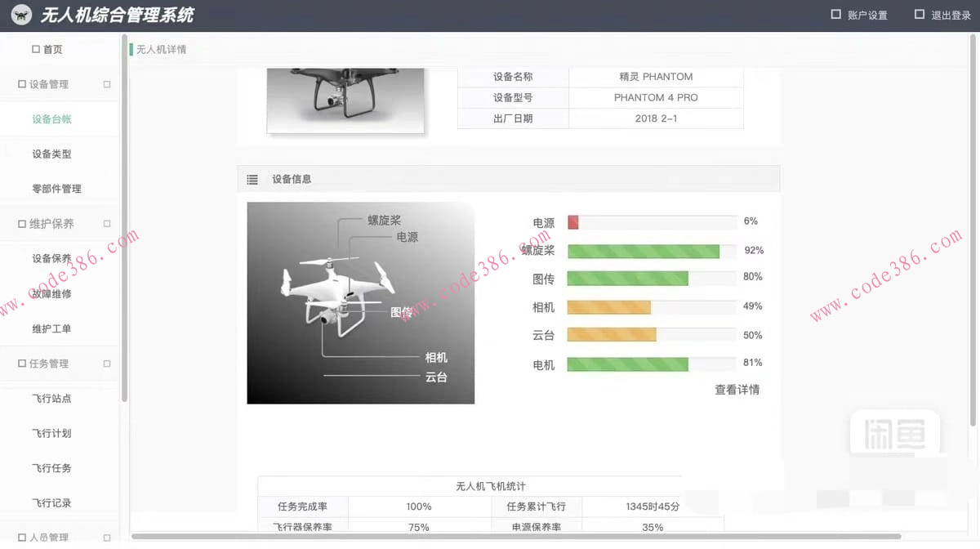Click the list icon on 设备信息 panel header
Viewport: 980px width, 549px height.
(252, 179)
